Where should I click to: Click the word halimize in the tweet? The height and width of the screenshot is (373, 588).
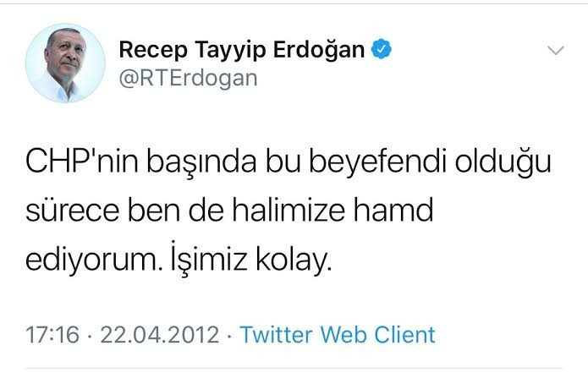coord(289,210)
